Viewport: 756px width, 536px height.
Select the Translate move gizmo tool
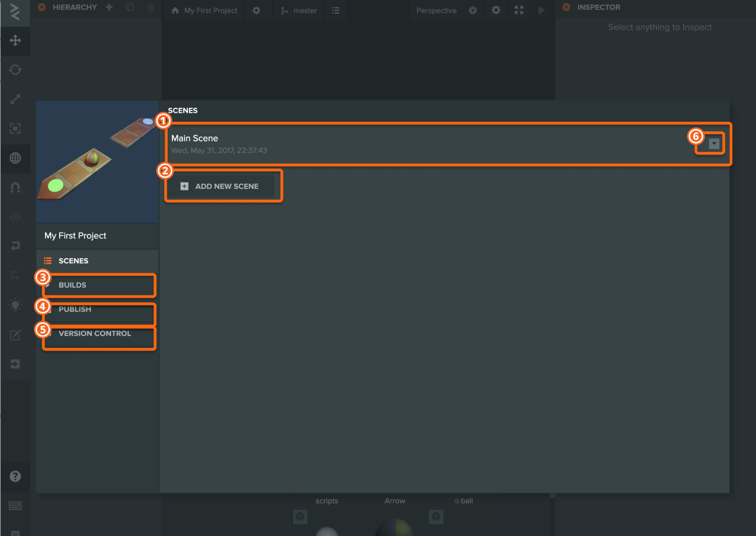(15, 41)
